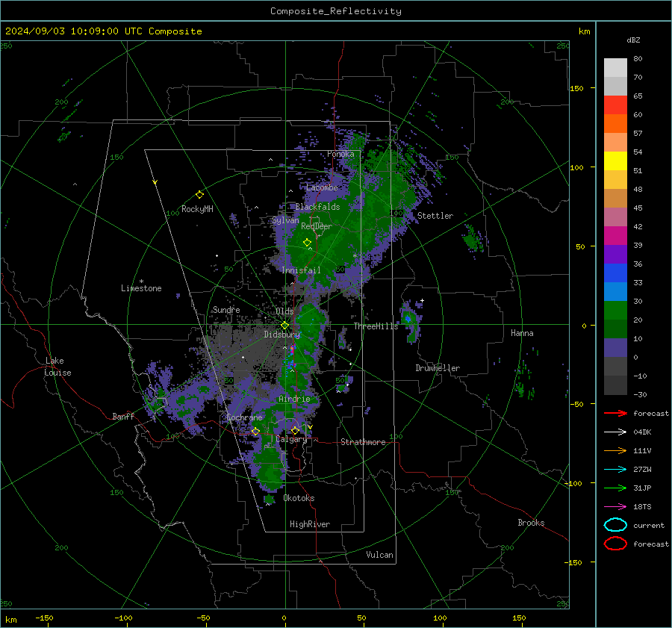Select the magenta 18TS arrow legend entry
Image resolution: width=672 pixels, height=628 pixels.
(x=615, y=507)
